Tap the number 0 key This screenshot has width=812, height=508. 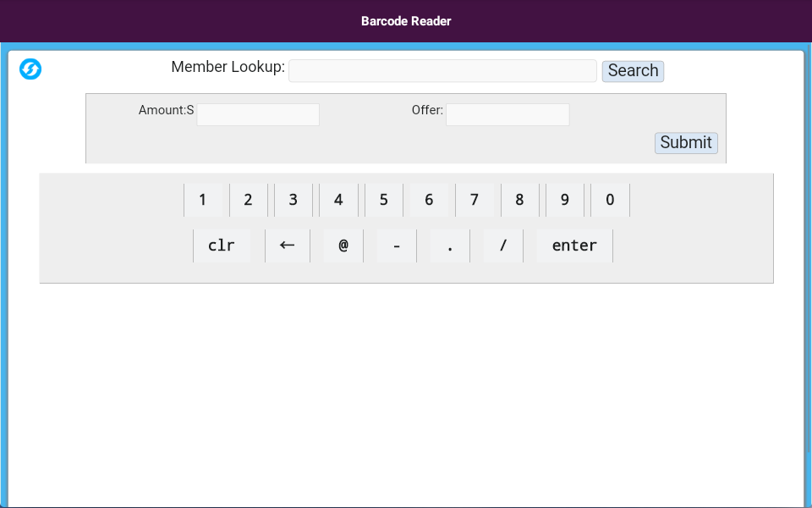[610, 200]
